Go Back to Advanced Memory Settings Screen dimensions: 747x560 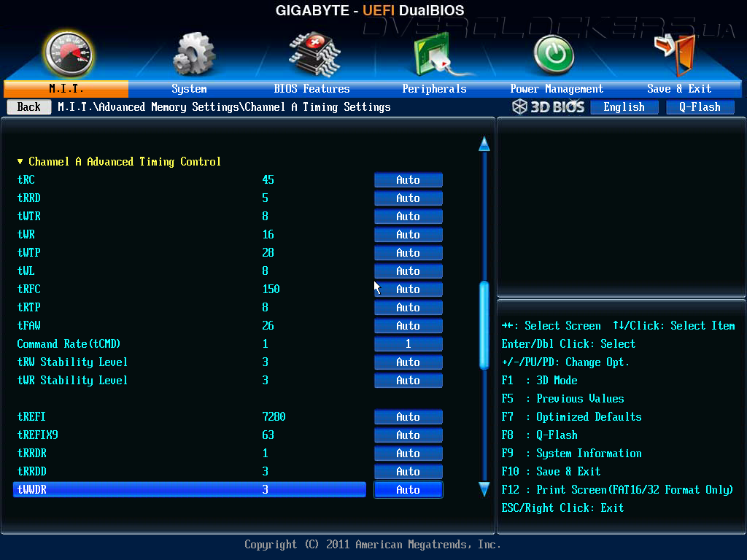[29, 106]
